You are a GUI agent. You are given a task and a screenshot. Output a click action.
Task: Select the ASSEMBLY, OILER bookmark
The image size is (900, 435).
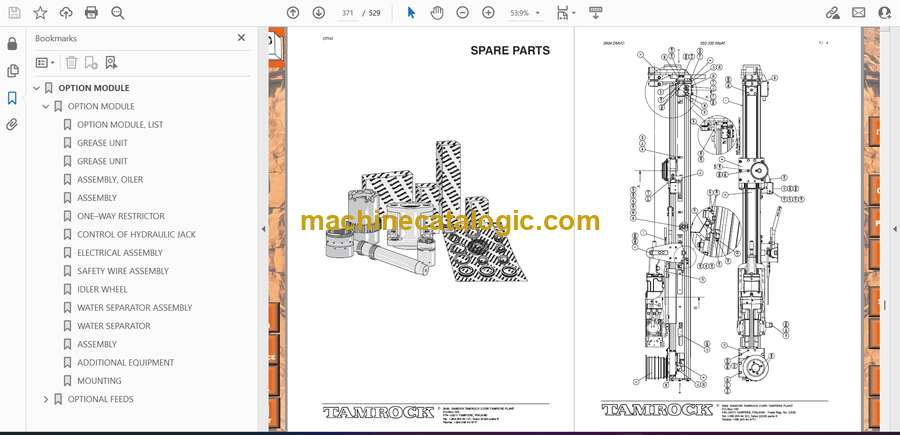[x=110, y=180]
